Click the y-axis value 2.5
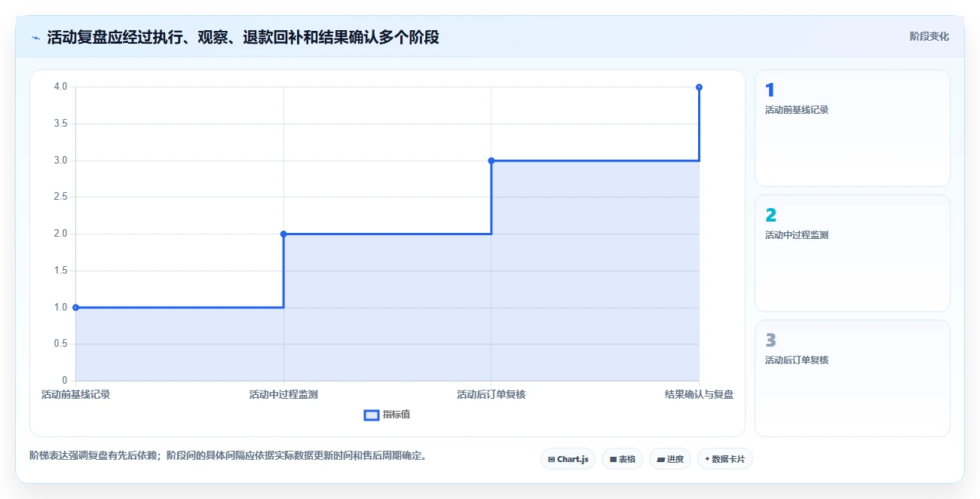The width and height of the screenshot is (980, 499). (60, 197)
